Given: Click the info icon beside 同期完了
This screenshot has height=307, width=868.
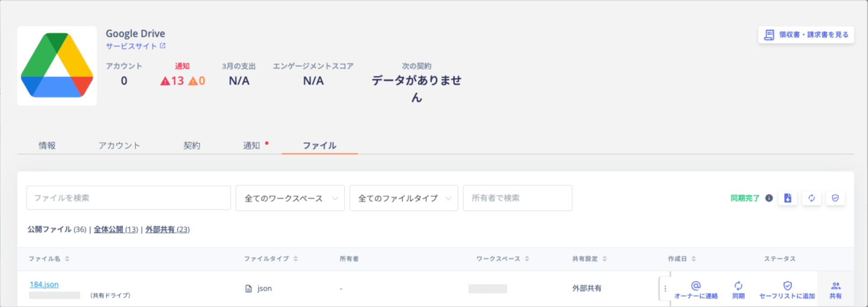Looking at the screenshot, I should [769, 198].
